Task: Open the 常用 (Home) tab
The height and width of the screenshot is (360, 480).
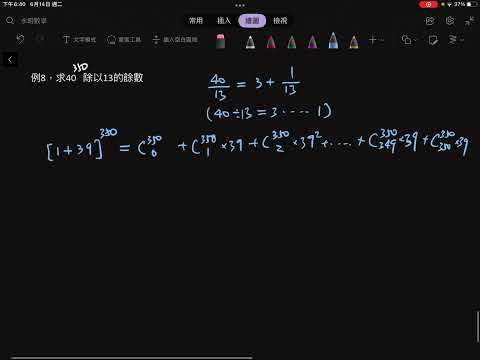Action: [196, 21]
